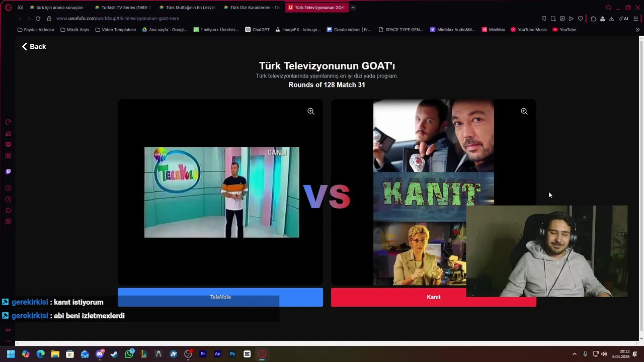Vote for the blue TeleVole button
Viewport: 644px width, 362px height.
220,297
